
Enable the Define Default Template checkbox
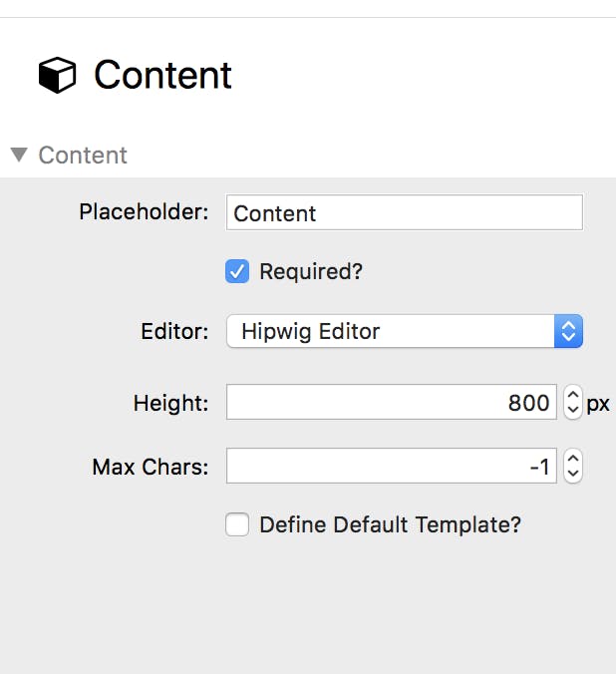click(237, 524)
